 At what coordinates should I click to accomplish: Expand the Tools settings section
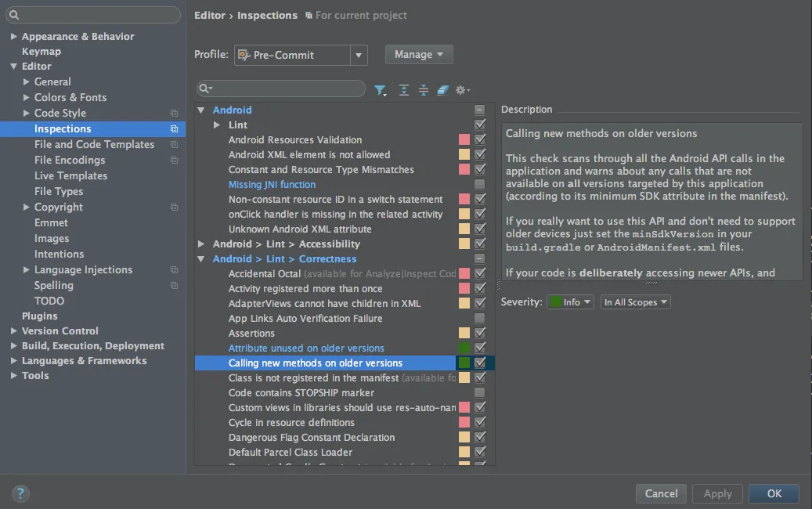(x=13, y=375)
